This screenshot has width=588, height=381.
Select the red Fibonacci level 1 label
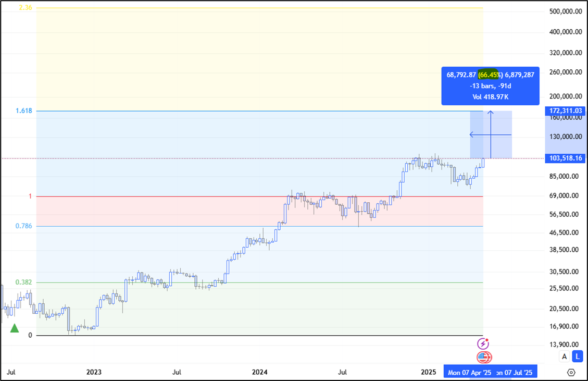[30, 196]
